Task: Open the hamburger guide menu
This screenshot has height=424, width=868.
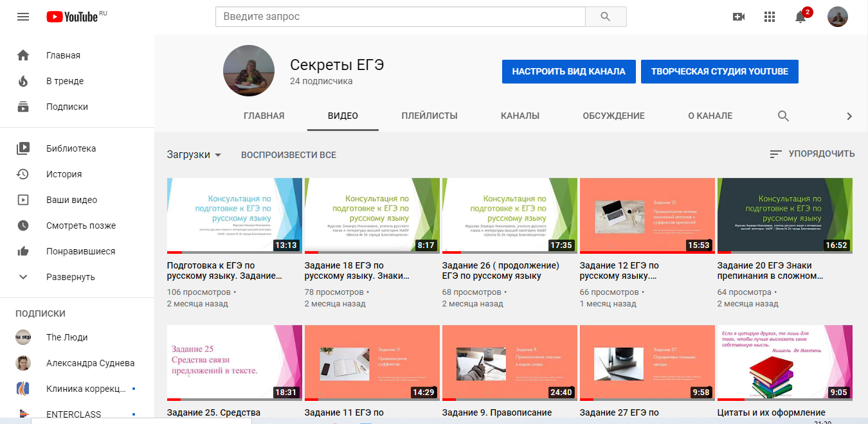Action: 23,17
